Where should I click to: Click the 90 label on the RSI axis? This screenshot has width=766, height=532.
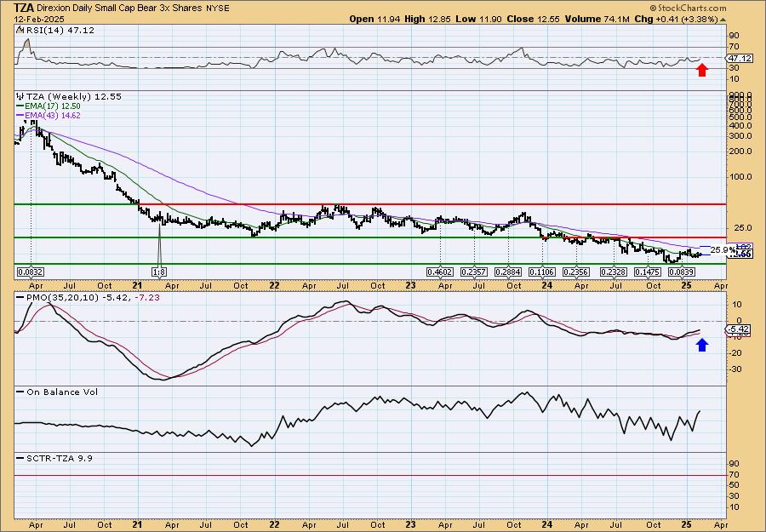tap(734, 35)
